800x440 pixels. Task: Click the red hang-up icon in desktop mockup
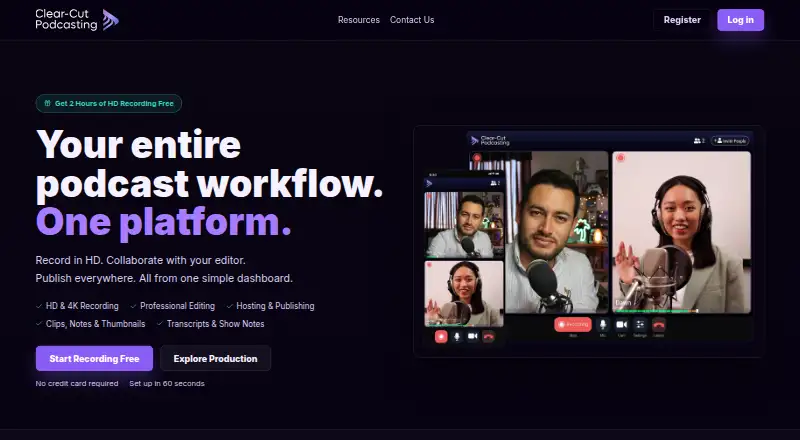point(659,325)
